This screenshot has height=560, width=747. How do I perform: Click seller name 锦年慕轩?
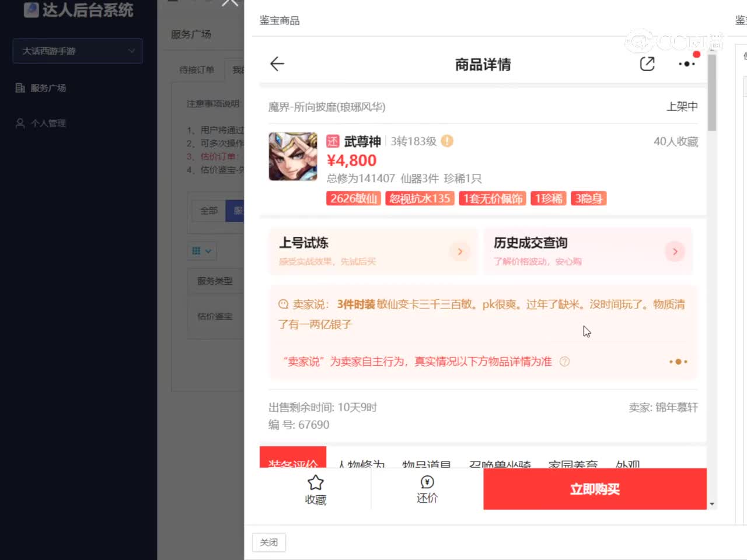click(x=676, y=407)
